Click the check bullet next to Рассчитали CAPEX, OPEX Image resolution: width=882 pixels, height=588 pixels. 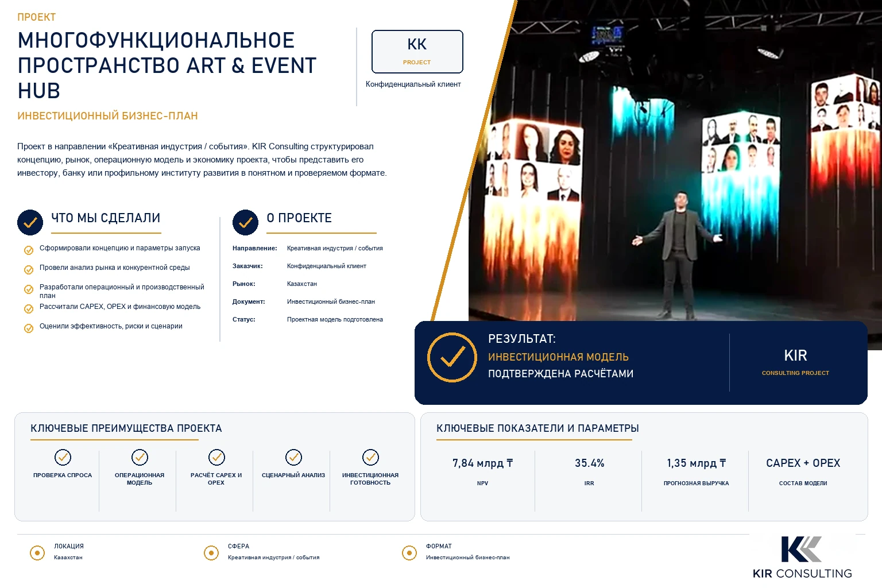[29, 309]
